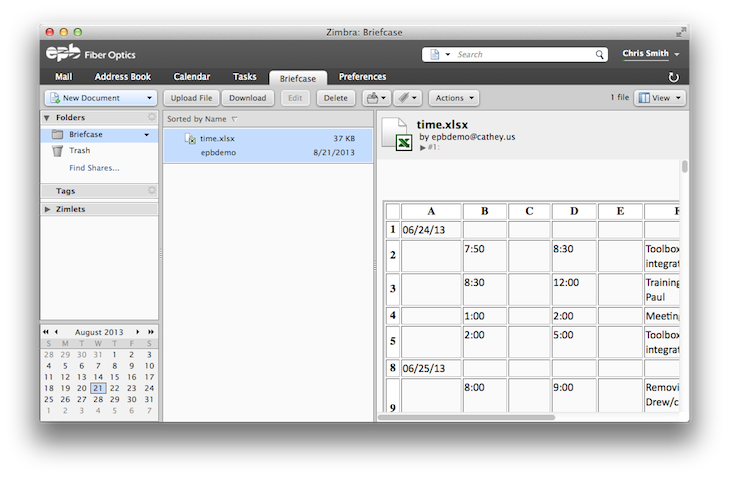Click the Folders gear options icon
729x477 pixels.
pyautogui.click(x=152, y=117)
